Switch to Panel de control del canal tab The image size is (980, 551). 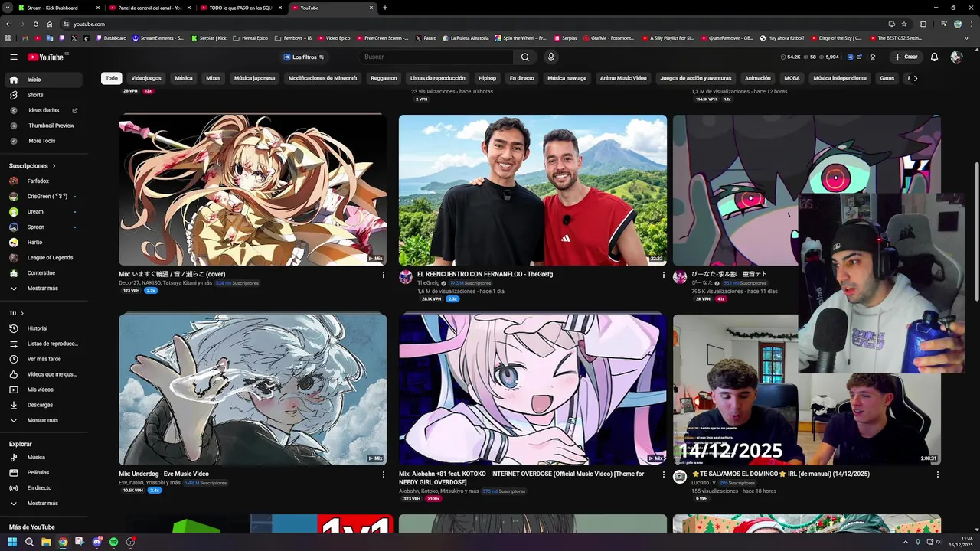click(149, 8)
